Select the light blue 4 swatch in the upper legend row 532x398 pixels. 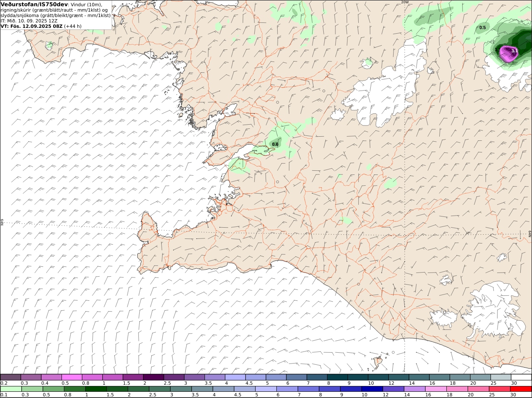coord(236,377)
